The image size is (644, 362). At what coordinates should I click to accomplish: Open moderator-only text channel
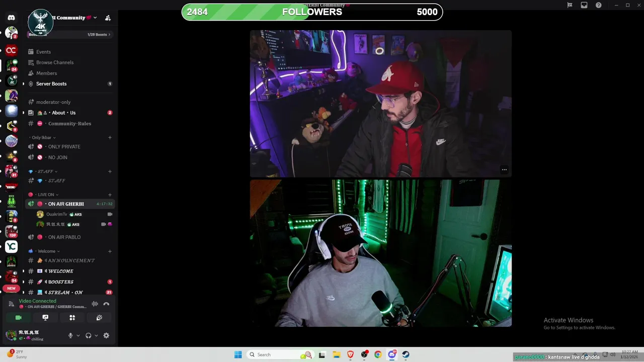[x=70, y=102]
